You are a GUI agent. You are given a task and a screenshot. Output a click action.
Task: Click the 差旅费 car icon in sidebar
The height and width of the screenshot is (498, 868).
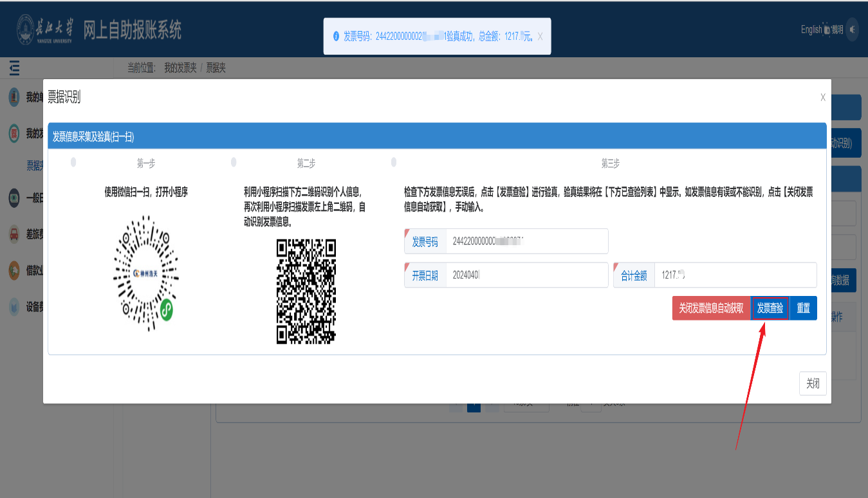pyautogui.click(x=14, y=234)
